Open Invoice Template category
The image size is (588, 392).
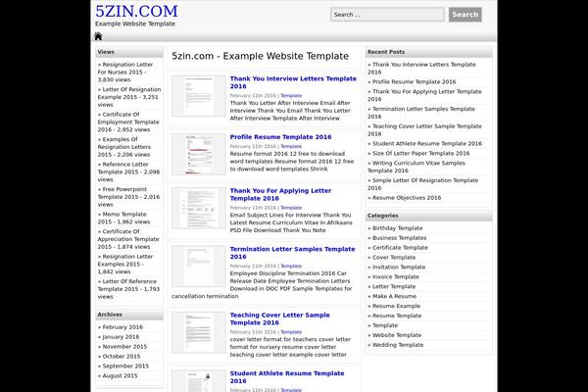click(x=396, y=276)
